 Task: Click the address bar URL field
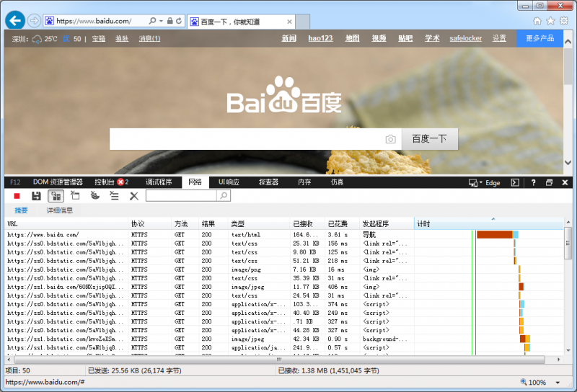[96, 21]
